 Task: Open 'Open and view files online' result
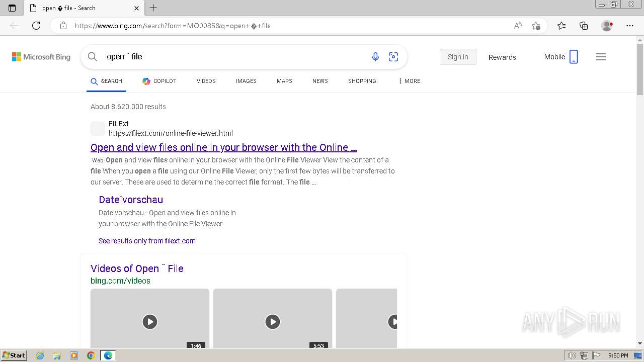click(x=224, y=147)
